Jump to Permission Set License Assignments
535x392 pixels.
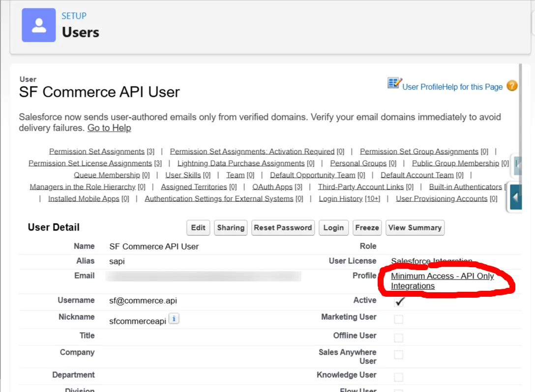click(x=95, y=163)
